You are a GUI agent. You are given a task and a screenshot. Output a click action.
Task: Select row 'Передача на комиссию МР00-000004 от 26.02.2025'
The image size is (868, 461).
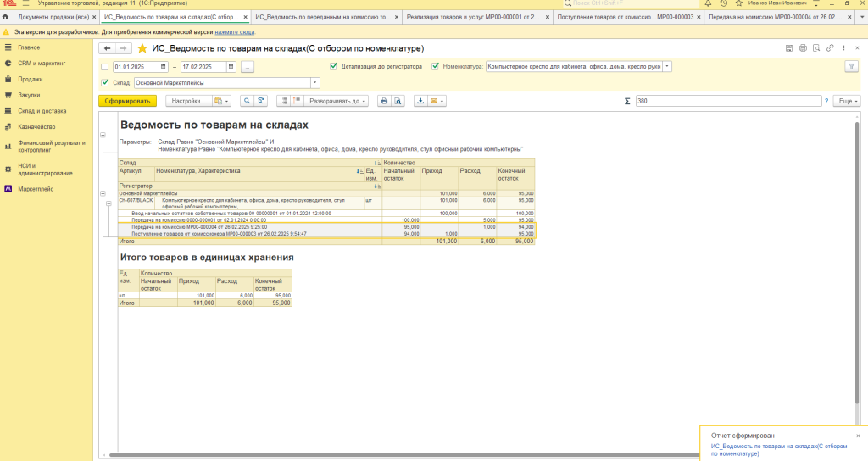(x=326, y=227)
